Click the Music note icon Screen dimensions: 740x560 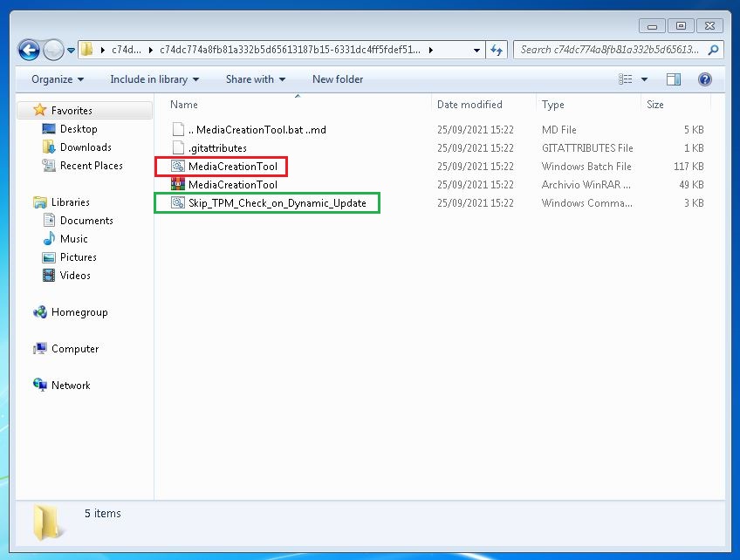pyautogui.click(x=49, y=238)
